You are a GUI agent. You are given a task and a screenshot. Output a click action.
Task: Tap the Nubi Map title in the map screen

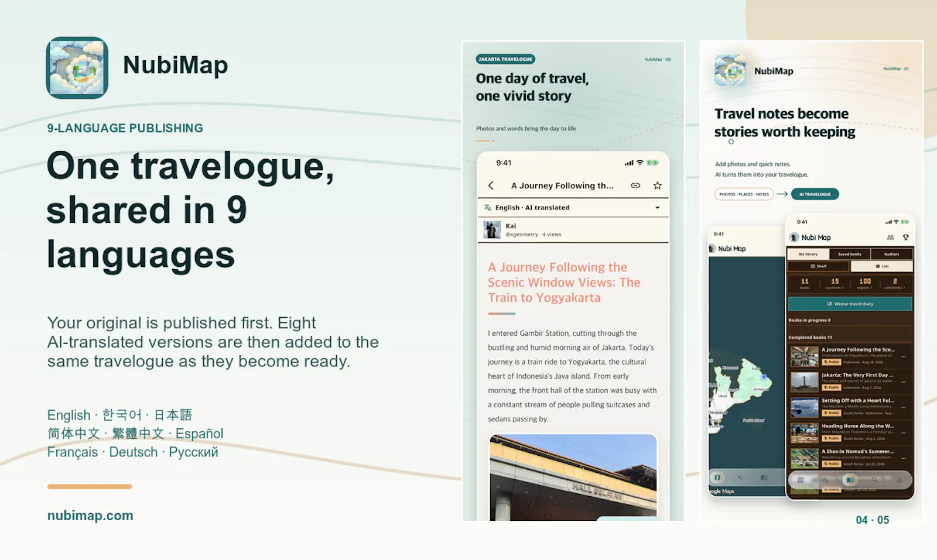coord(732,249)
